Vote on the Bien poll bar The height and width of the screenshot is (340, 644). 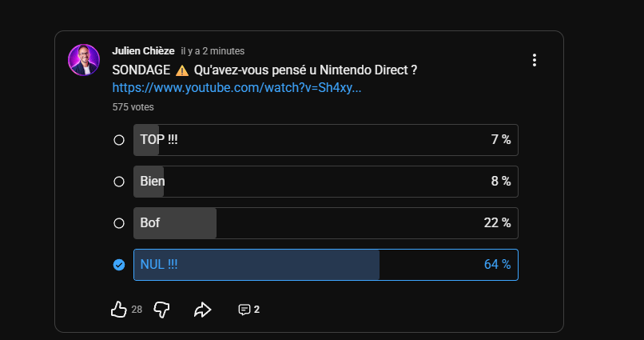(326, 182)
